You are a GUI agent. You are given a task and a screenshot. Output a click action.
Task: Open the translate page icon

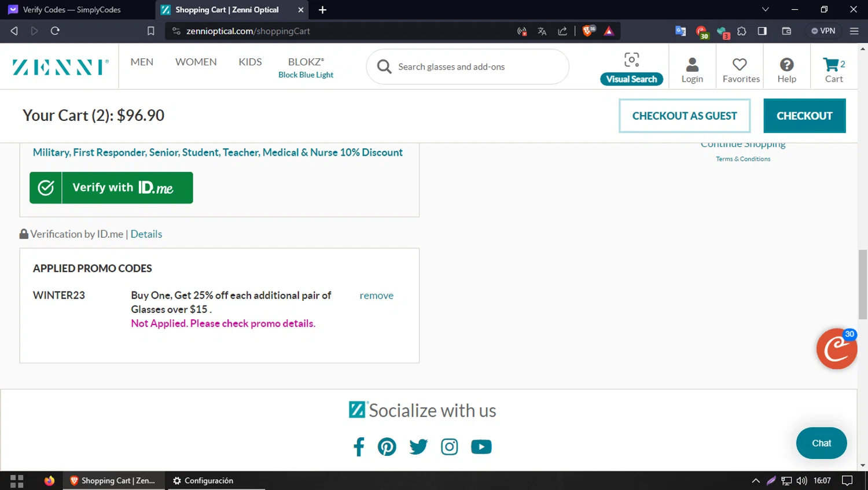542,31
